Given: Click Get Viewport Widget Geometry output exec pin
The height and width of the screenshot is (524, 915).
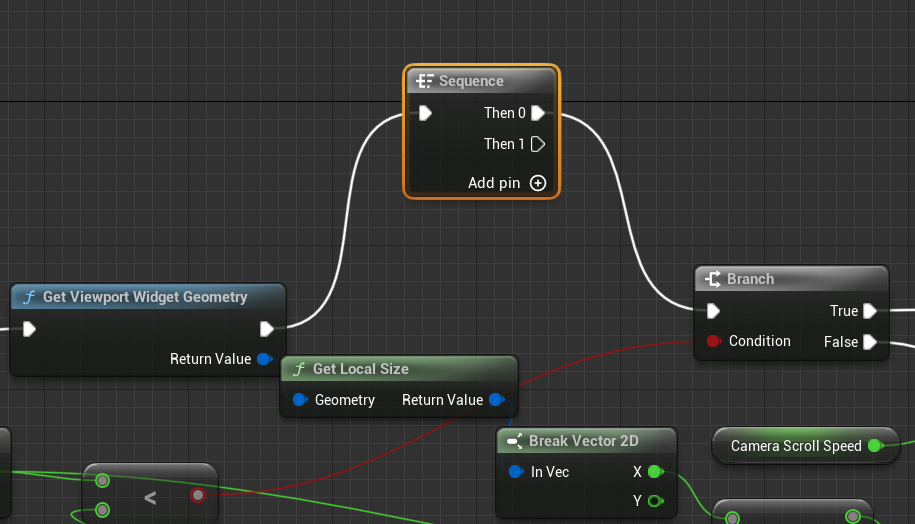Looking at the screenshot, I should 267,329.
